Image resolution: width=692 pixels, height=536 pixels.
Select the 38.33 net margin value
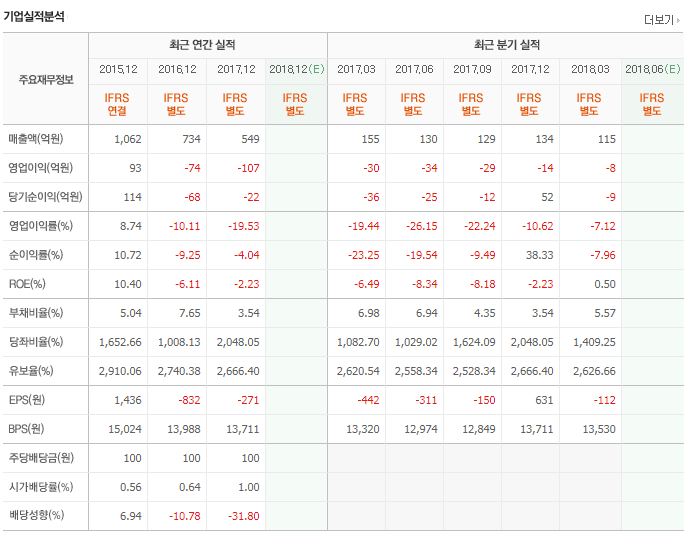540,255
